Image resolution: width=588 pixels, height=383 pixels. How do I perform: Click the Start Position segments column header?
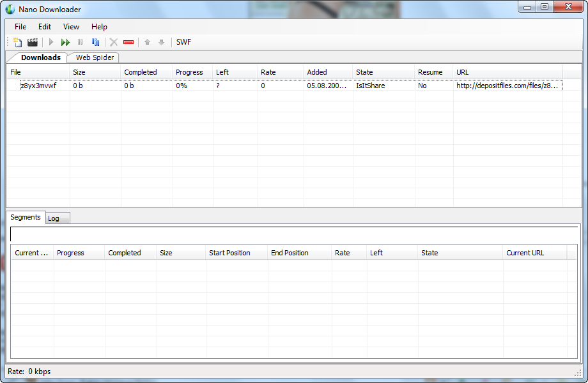pyautogui.click(x=229, y=253)
